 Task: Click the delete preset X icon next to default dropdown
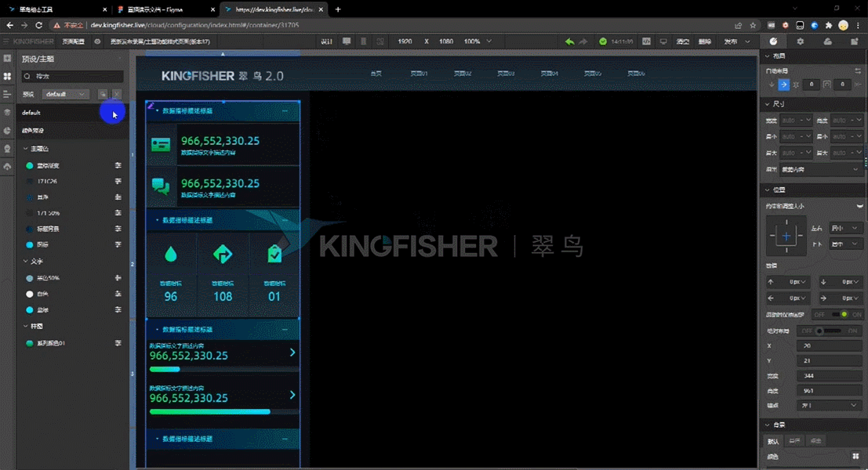[117, 94]
